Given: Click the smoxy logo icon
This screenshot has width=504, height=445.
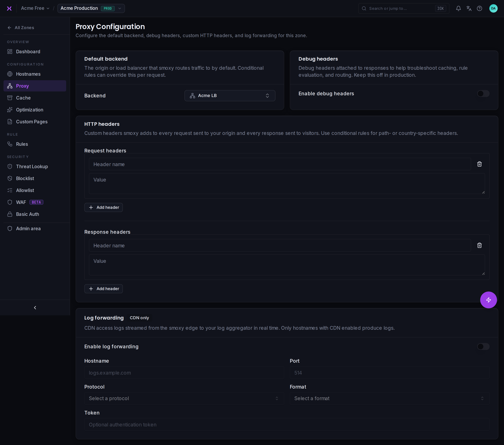Looking at the screenshot, I should (x=9, y=8).
